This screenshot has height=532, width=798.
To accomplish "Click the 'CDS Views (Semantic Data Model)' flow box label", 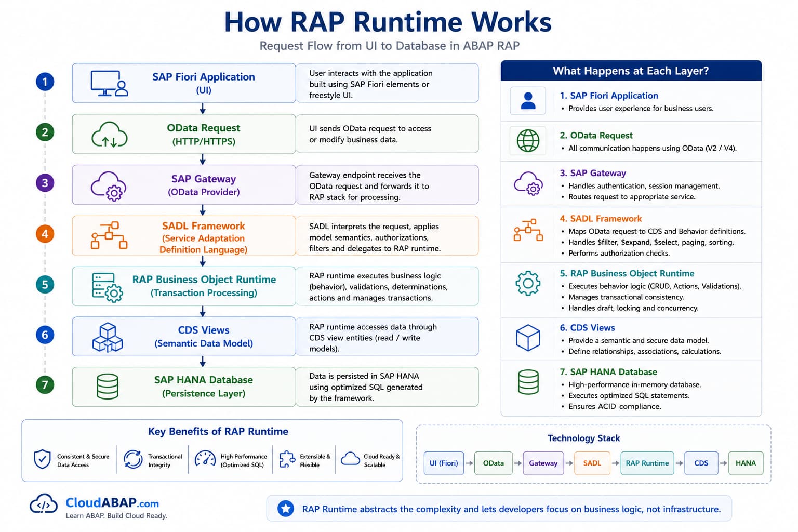I will (204, 337).
